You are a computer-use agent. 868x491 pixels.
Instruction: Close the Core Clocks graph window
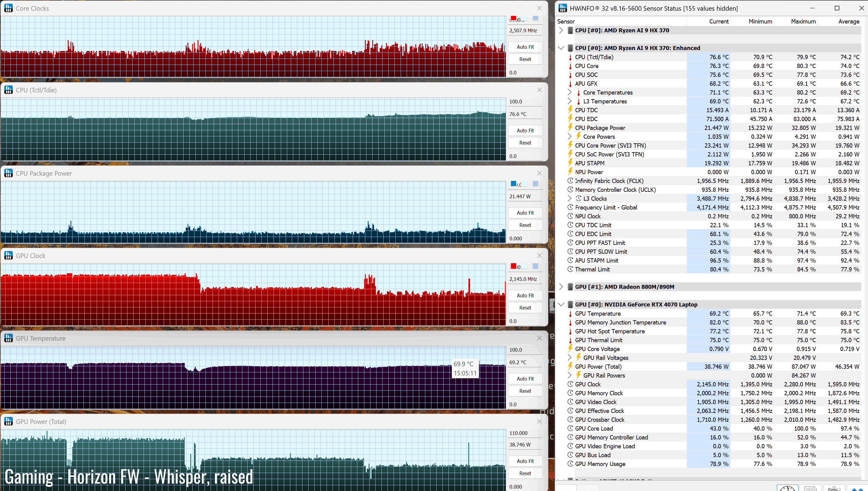[x=539, y=8]
